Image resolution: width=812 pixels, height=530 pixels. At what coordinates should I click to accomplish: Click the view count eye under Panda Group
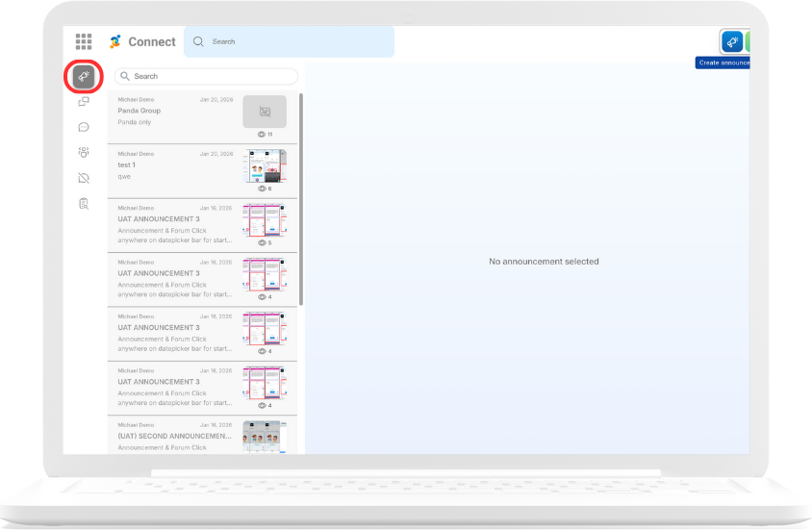(x=262, y=135)
